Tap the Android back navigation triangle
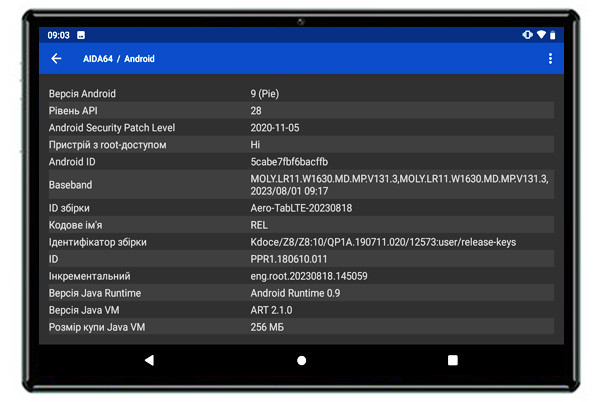The width and height of the screenshot is (600, 402). pyautogui.click(x=149, y=360)
